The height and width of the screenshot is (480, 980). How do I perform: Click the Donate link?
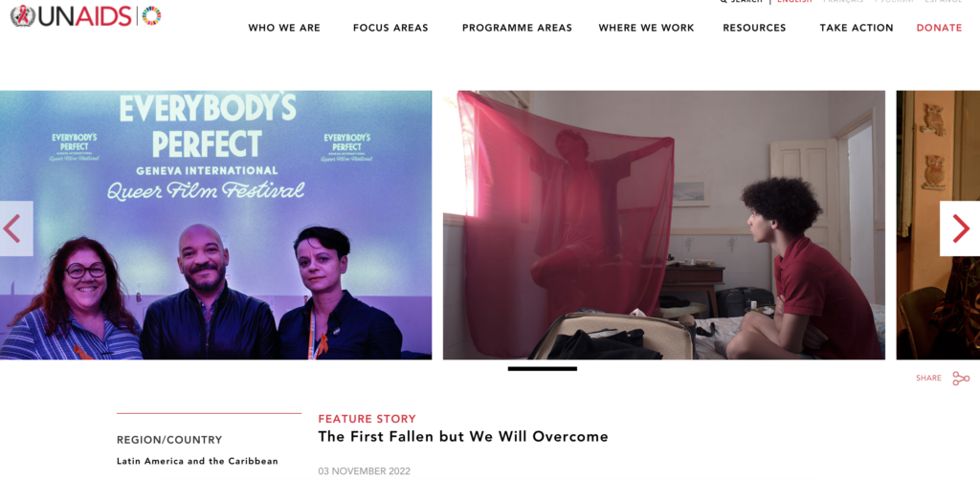pyautogui.click(x=939, y=28)
